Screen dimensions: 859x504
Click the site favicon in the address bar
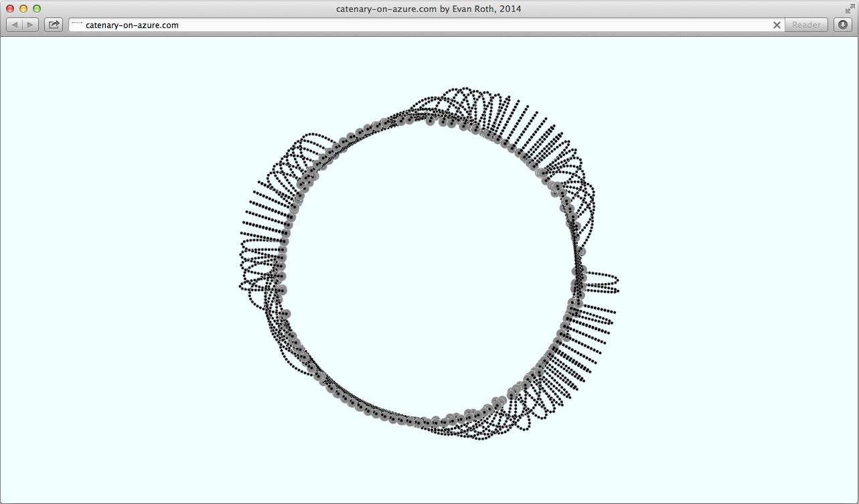(77, 25)
